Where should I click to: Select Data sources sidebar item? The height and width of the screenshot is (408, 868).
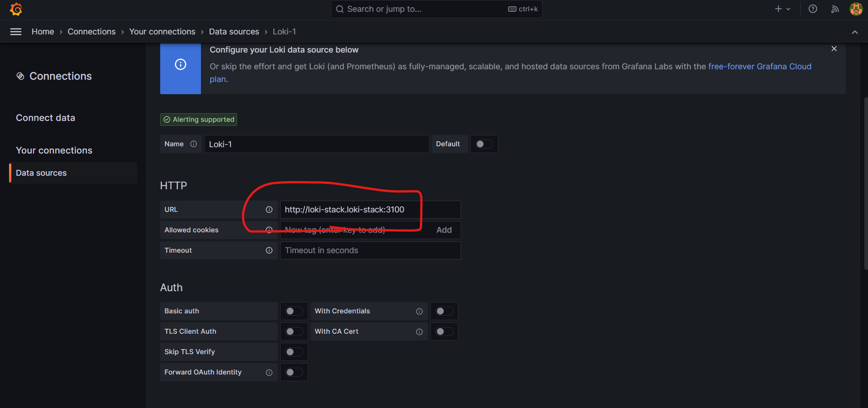click(x=73, y=173)
